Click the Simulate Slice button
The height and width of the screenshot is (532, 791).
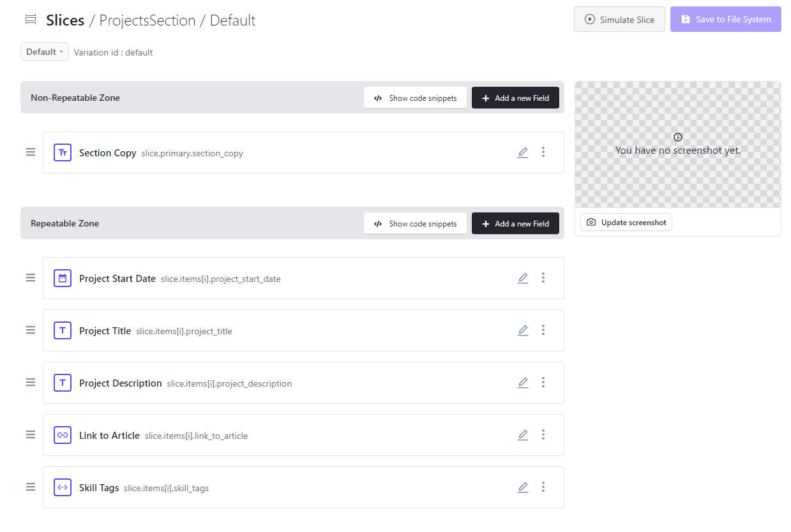click(x=619, y=19)
